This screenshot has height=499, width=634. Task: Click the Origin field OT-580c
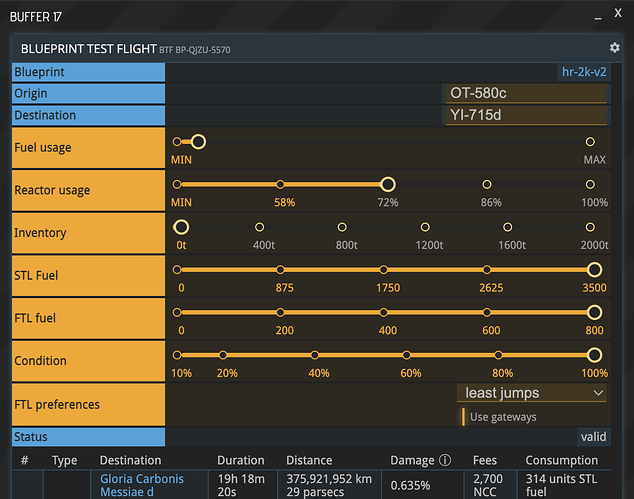coord(526,93)
